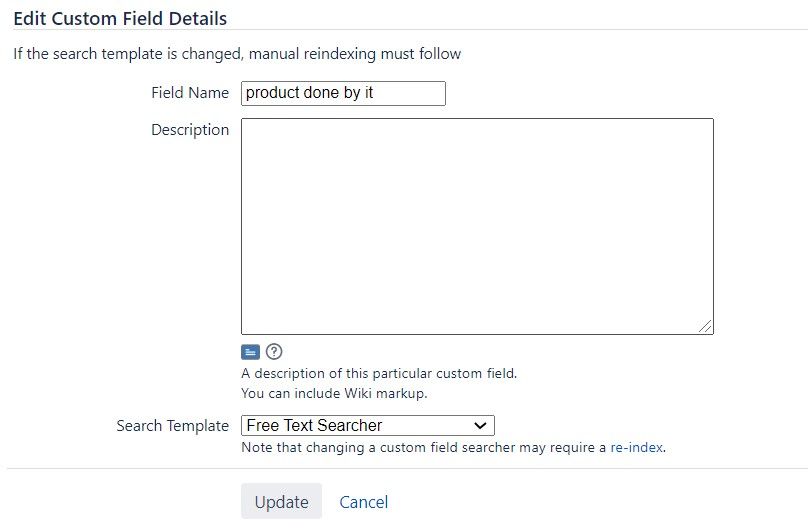
Task: Click the word 'Searcher' in the Search Template combo box
Action: 350,425
